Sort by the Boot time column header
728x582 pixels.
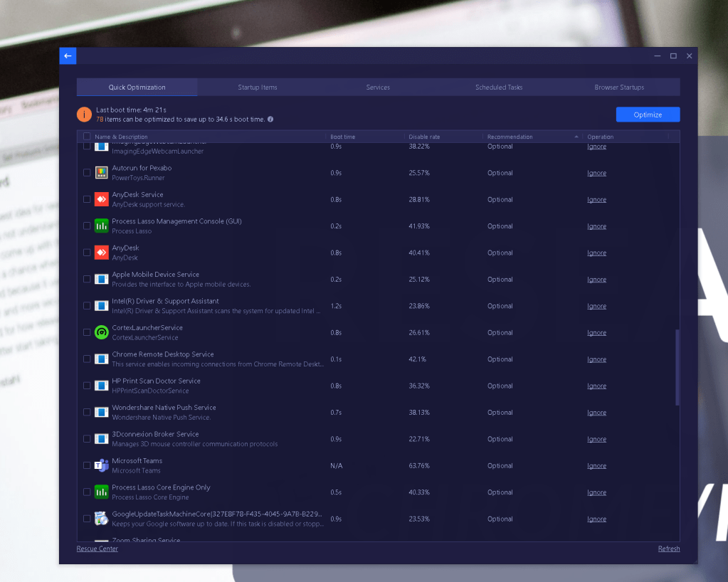pyautogui.click(x=342, y=137)
